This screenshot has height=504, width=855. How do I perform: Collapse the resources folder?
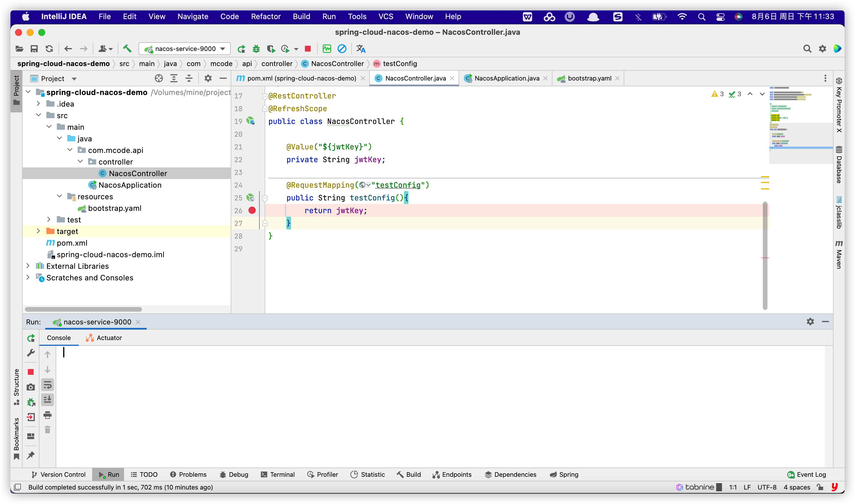click(59, 197)
